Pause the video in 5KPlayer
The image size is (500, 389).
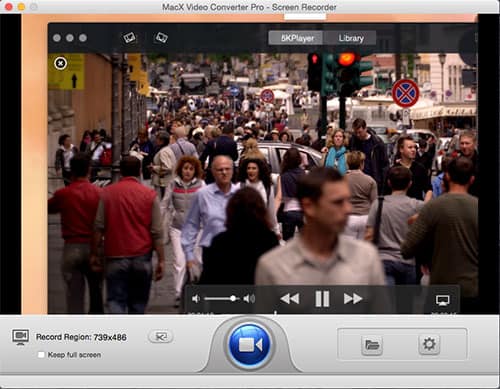pos(322,299)
